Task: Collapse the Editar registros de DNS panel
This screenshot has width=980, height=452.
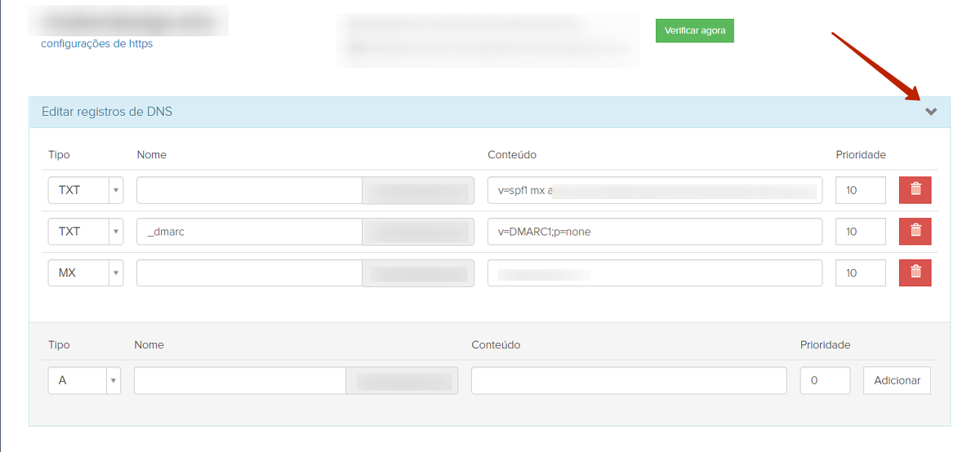Action: [931, 112]
